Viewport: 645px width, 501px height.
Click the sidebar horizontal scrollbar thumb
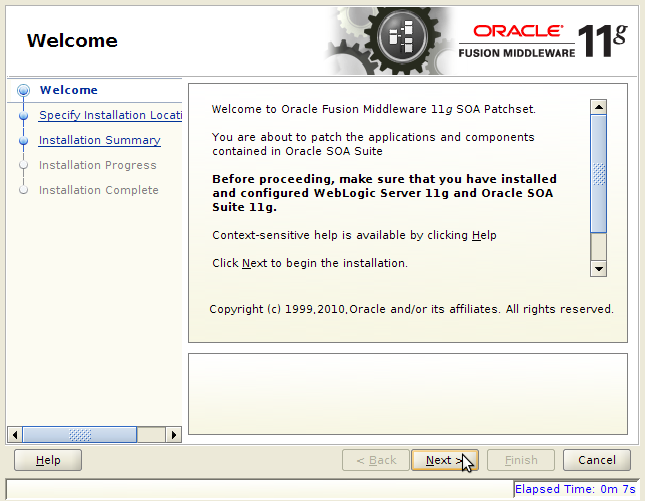tap(80, 435)
